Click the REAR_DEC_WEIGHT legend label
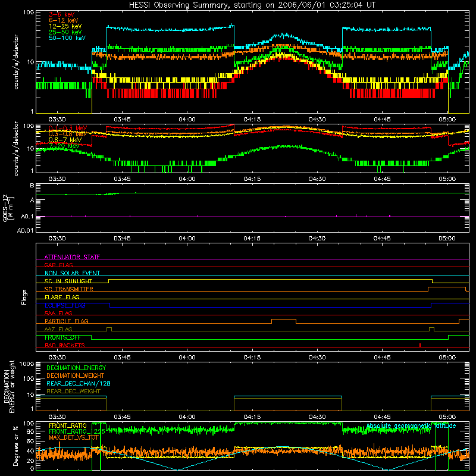The width and height of the screenshot is (476, 476). click(73, 392)
